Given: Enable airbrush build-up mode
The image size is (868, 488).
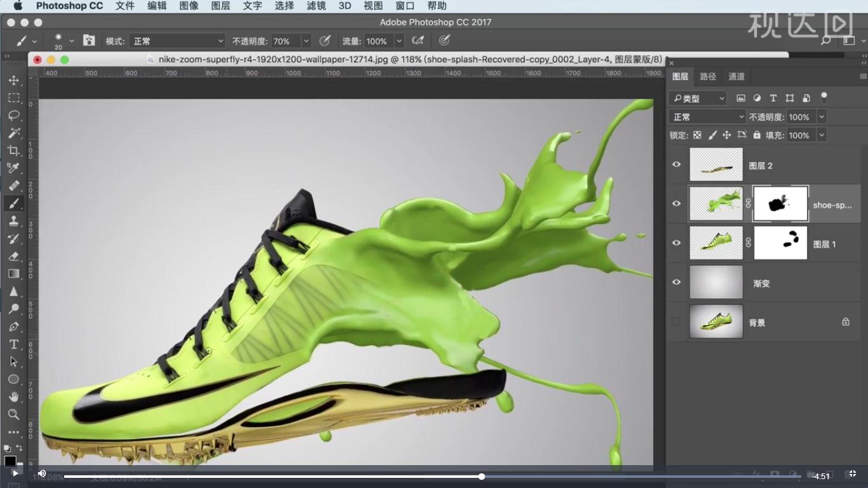Looking at the screenshot, I should (417, 41).
